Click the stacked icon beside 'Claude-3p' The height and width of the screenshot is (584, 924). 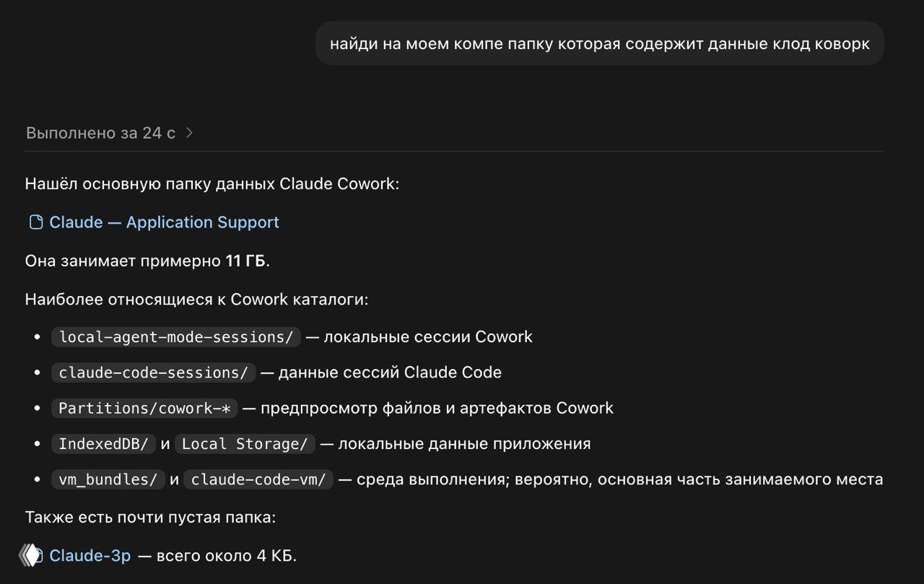tap(31, 555)
